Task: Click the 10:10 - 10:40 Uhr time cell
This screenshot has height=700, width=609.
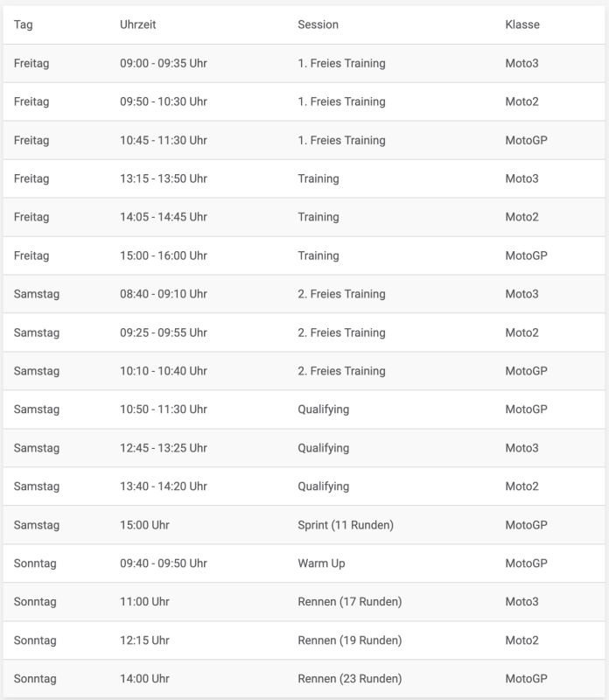Action: (x=164, y=371)
